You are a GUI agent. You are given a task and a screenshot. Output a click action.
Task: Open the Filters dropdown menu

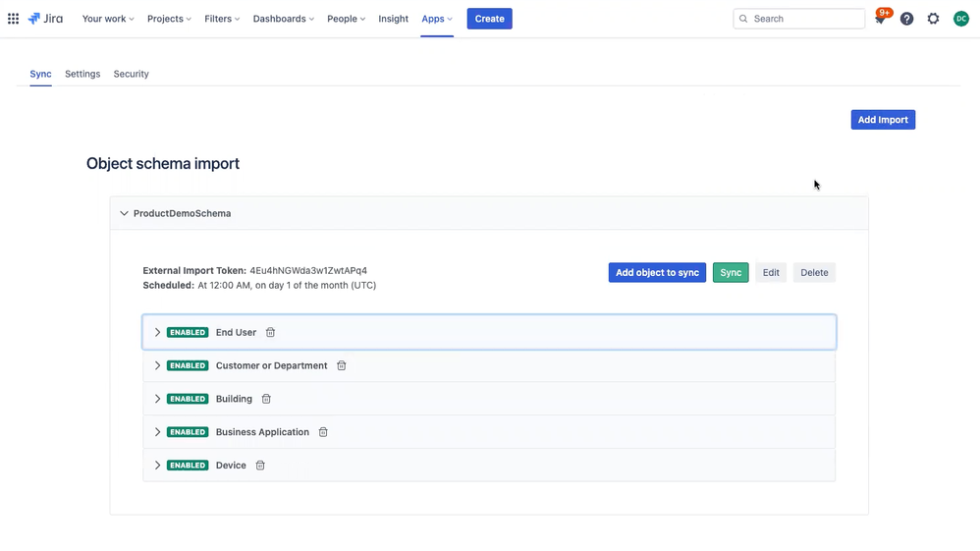[x=222, y=19]
